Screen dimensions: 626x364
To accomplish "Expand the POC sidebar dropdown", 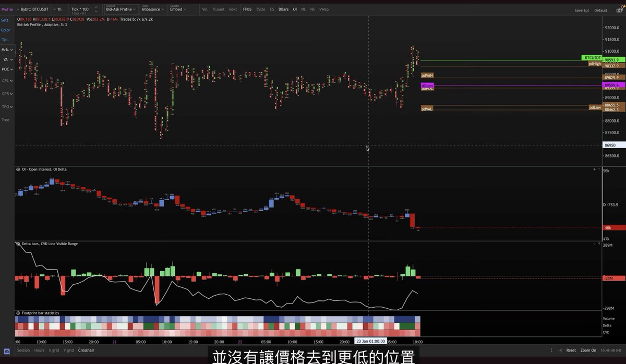I will [7, 69].
